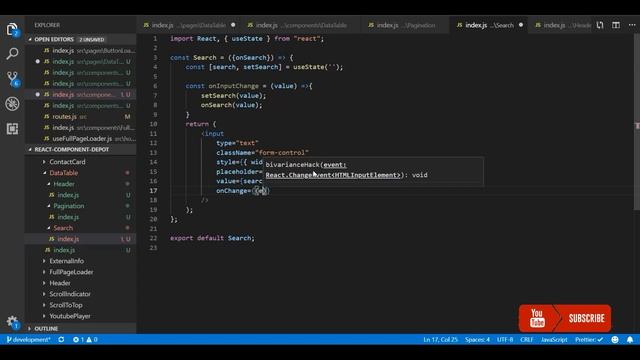Expand the FullPageLoader folder
This screenshot has width=640, height=360.
click(71, 272)
